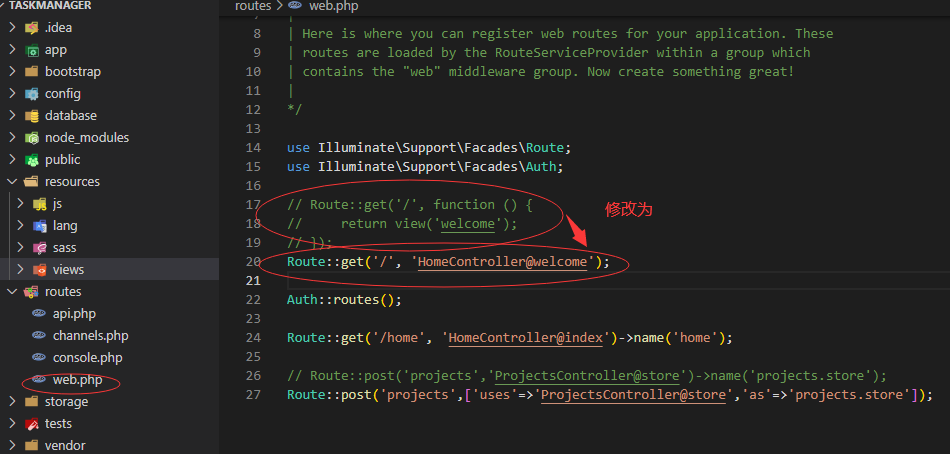The image size is (950, 454).
Task: Follow ProjectsController@store link in commented line 26
Action: coord(587,376)
